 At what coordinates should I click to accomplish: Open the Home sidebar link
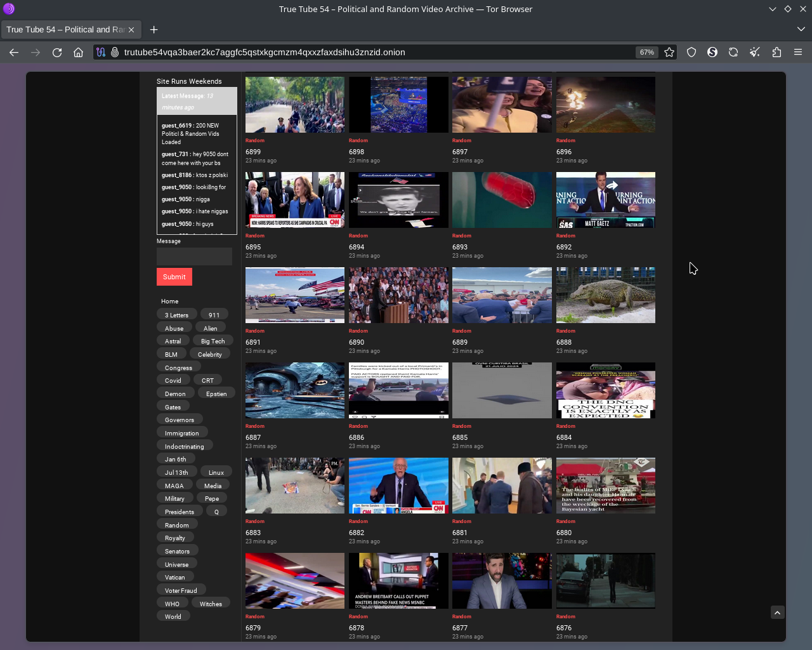point(169,302)
